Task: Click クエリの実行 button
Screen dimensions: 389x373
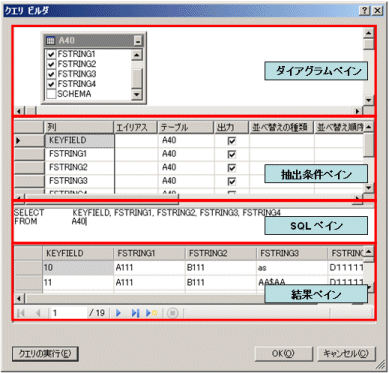Action: (x=45, y=354)
